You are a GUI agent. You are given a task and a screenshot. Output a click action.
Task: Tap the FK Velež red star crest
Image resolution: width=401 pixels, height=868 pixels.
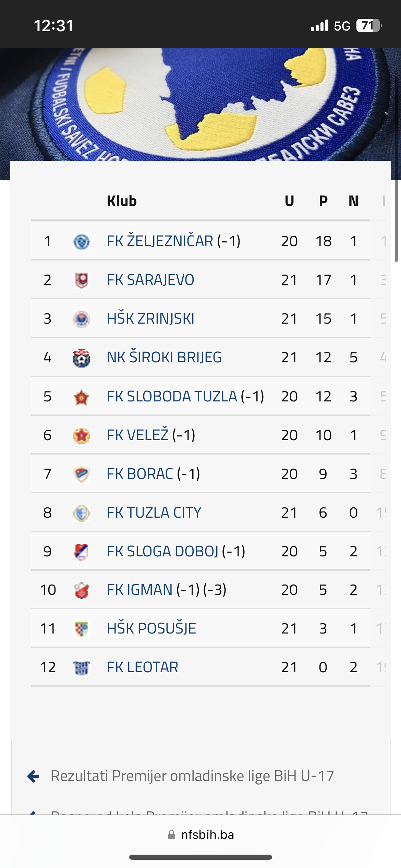82,436
